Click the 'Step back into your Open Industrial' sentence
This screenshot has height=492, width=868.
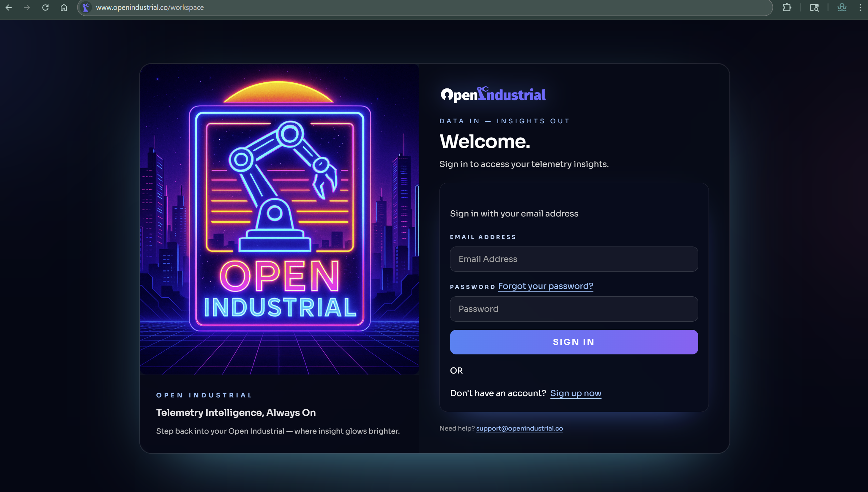point(278,431)
